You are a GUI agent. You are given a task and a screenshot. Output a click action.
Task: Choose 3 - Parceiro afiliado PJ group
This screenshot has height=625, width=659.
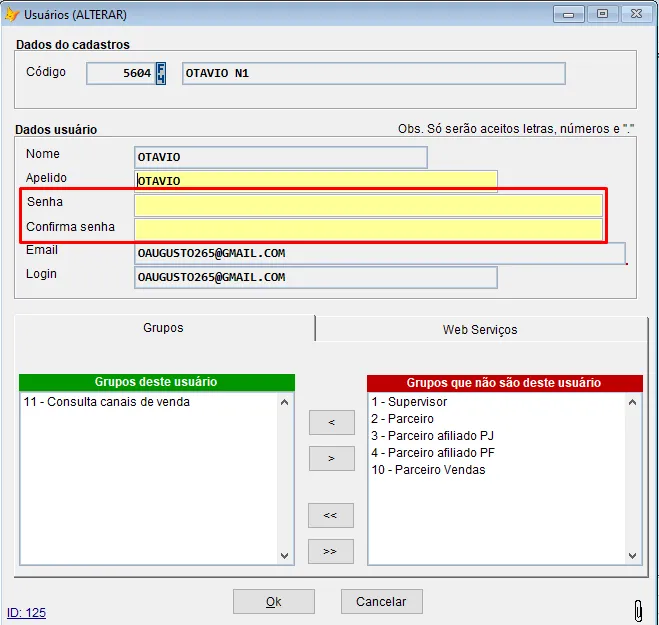pyautogui.click(x=432, y=436)
